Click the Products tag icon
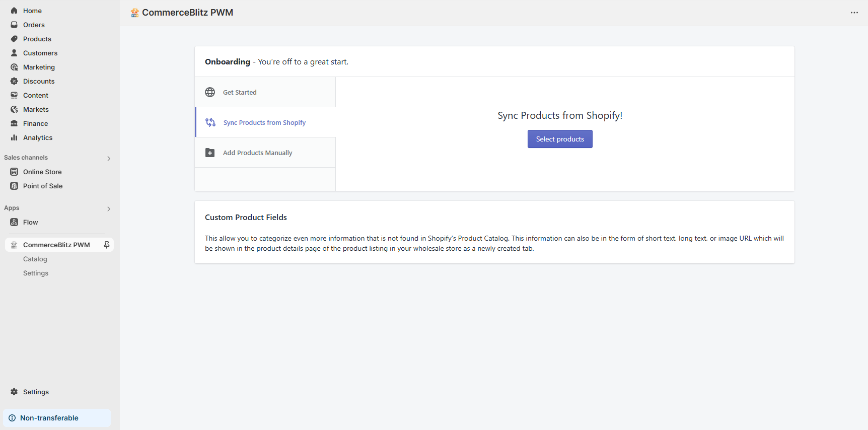868x430 pixels. 14,39
